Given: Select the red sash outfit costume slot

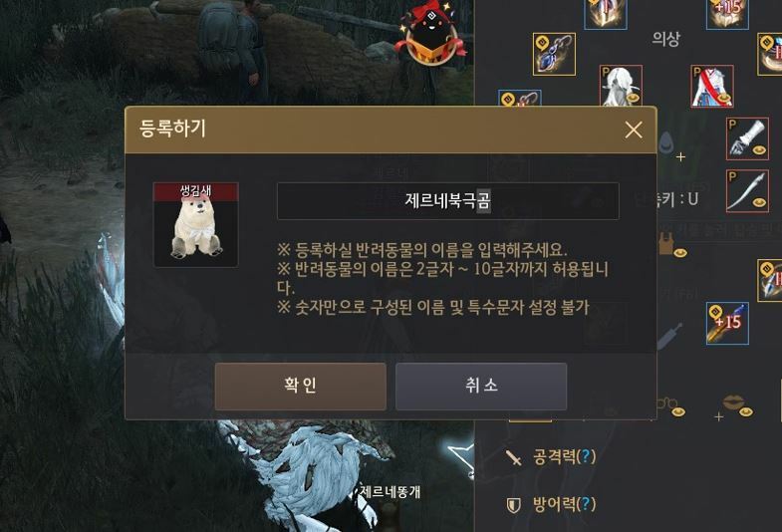Looking at the screenshot, I should pos(711,86).
